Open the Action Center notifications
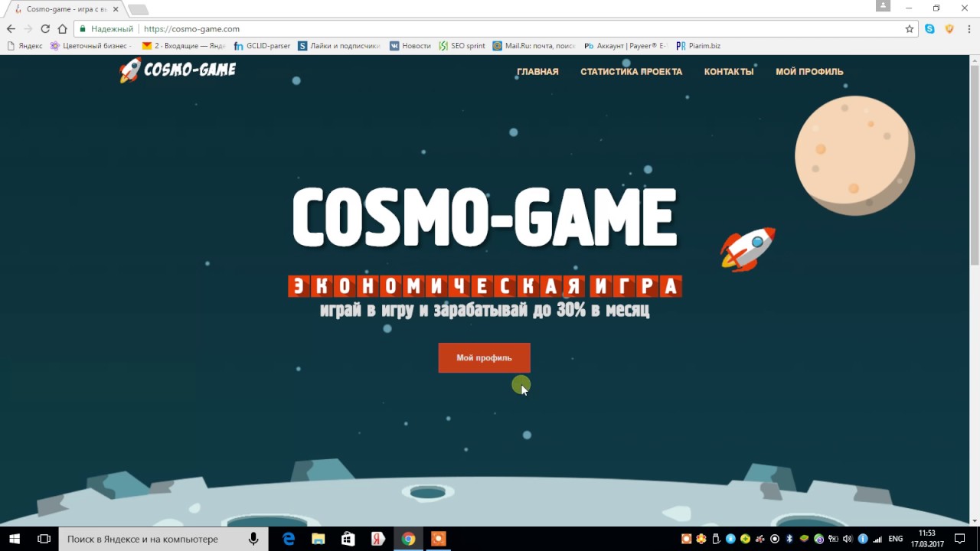 pyautogui.click(x=960, y=539)
